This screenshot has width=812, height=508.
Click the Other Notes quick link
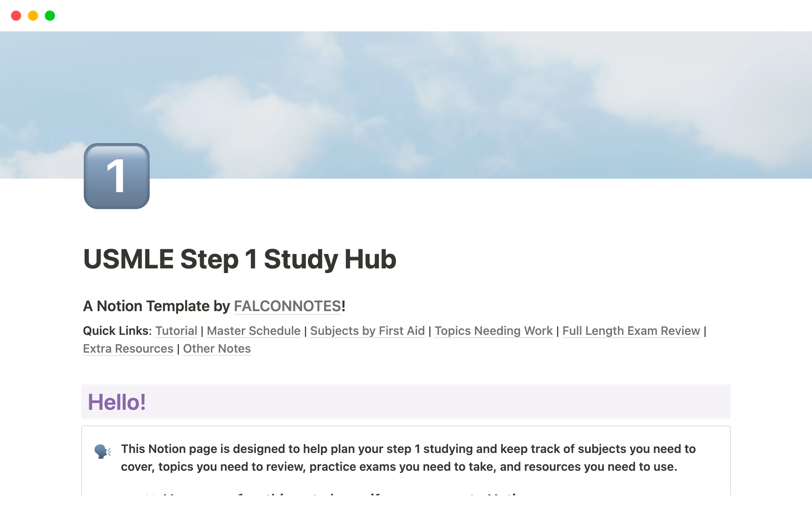coord(217,349)
